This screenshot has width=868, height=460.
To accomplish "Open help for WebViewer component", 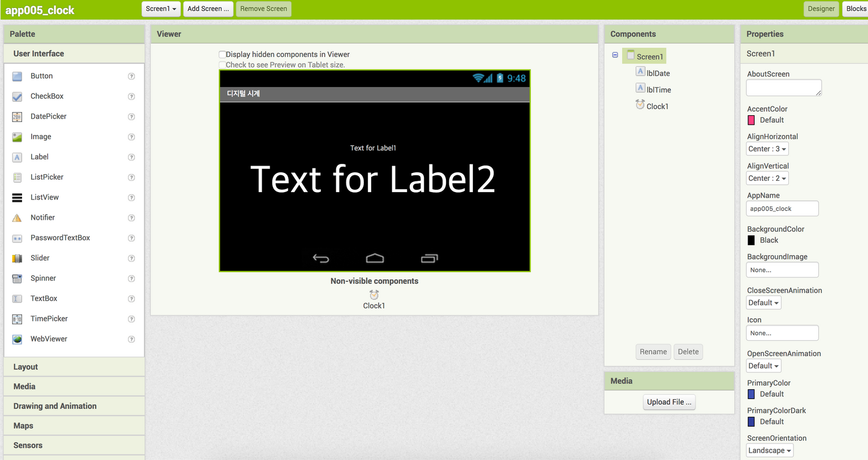I will (131, 339).
